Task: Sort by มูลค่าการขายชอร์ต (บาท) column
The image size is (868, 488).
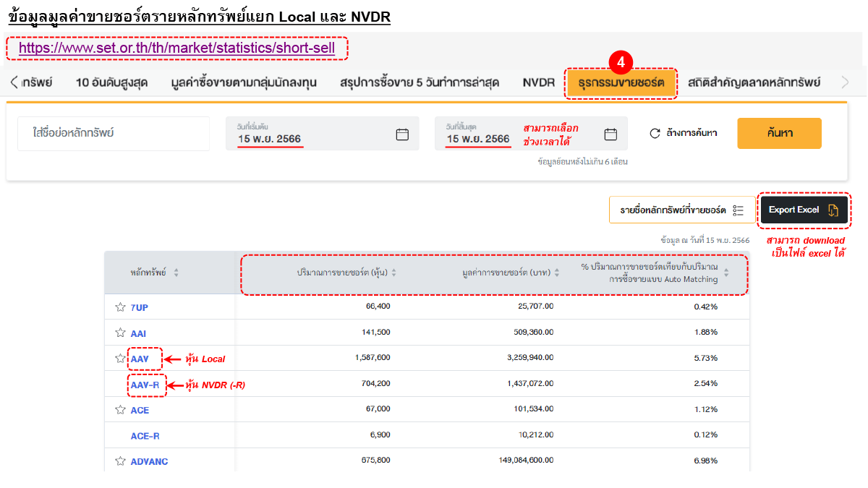Action: coord(557,273)
